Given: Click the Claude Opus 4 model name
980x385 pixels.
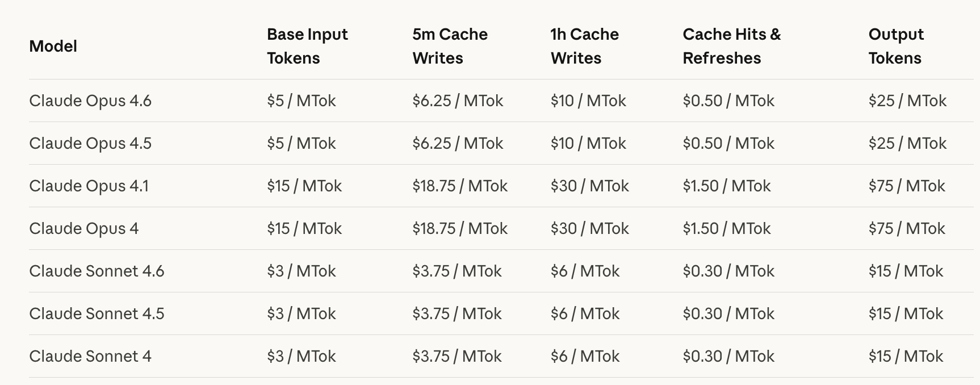Looking at the screenshot, I should [x=84, y=228].
